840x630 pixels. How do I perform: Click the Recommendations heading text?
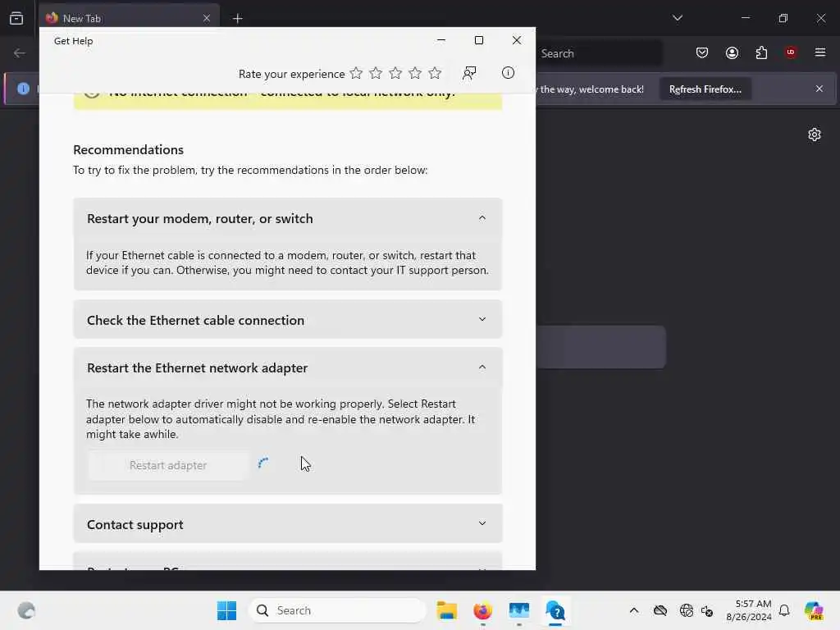coord(128,149)
